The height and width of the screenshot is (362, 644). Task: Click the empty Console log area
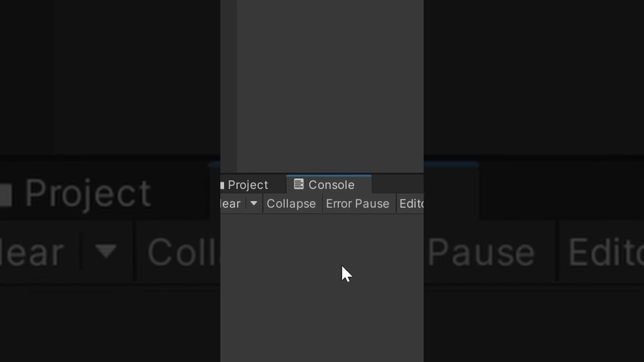click(x=322, y=287)
